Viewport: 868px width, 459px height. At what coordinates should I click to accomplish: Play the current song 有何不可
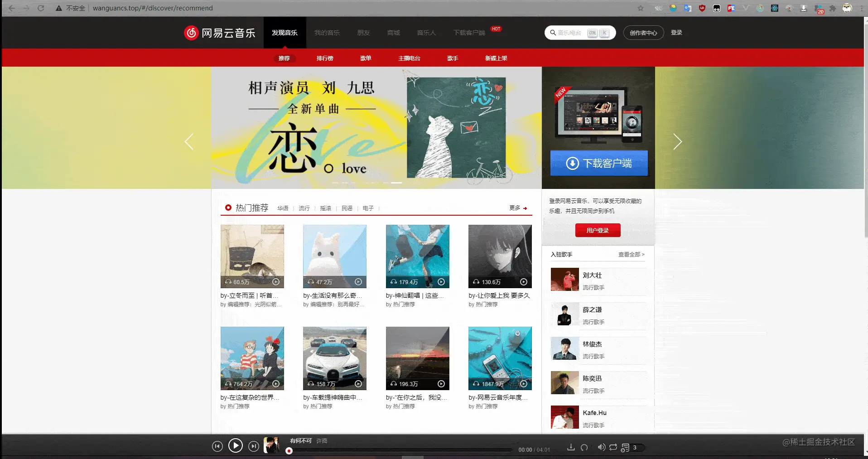click(235, 446)
